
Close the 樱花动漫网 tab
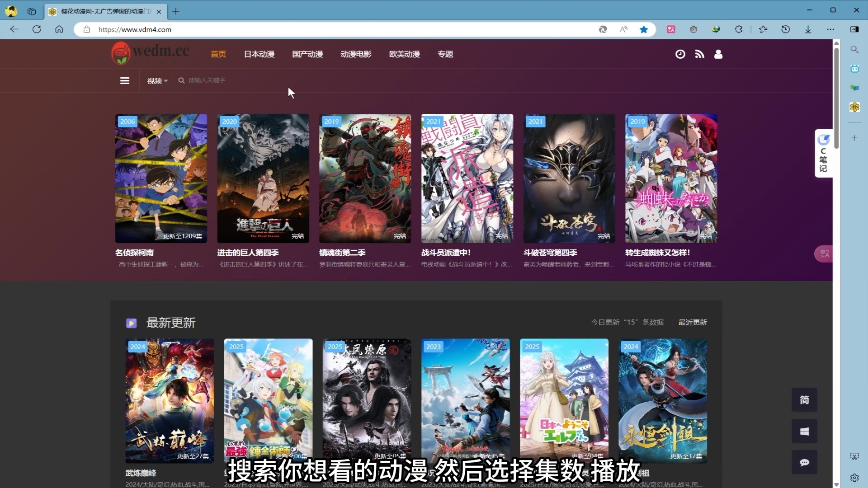(159, 12)
